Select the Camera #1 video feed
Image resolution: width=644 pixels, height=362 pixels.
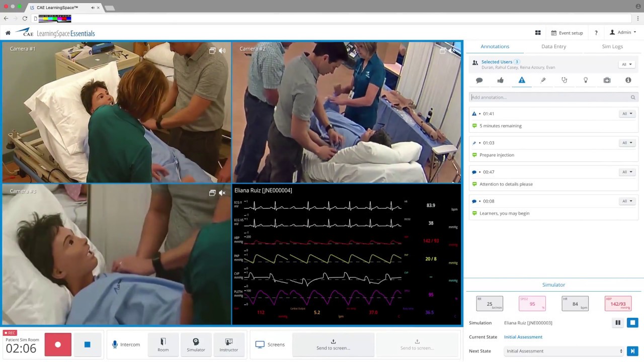pos(117,112)
